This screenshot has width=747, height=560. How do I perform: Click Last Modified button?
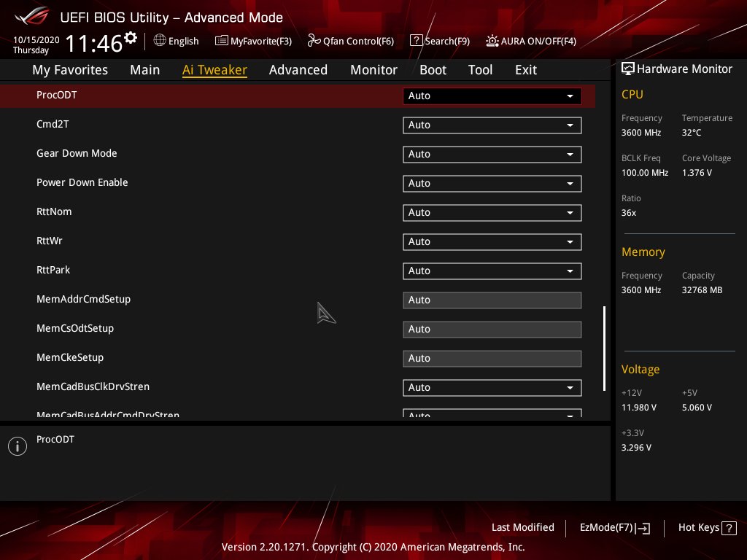tap(522, 527)
